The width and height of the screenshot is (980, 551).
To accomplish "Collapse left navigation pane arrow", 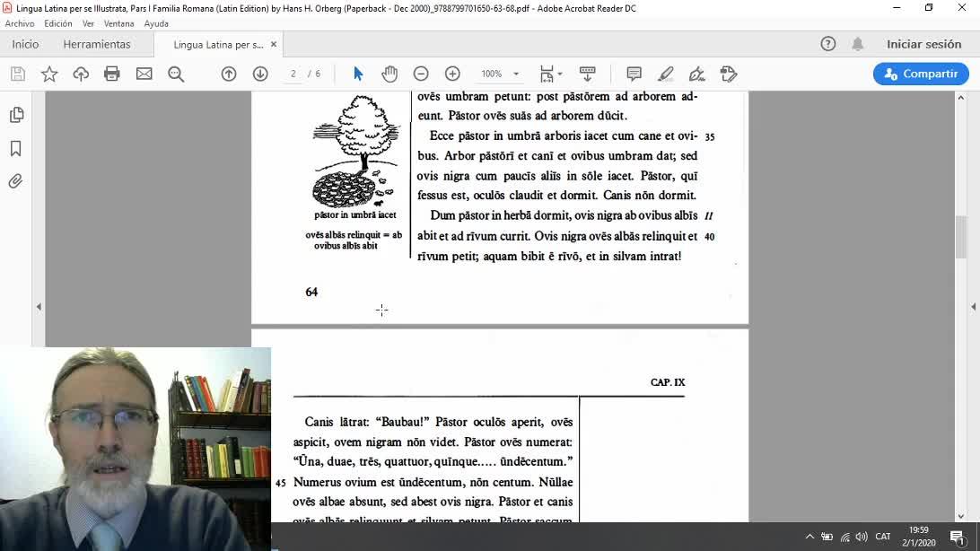I will [39, 307].
